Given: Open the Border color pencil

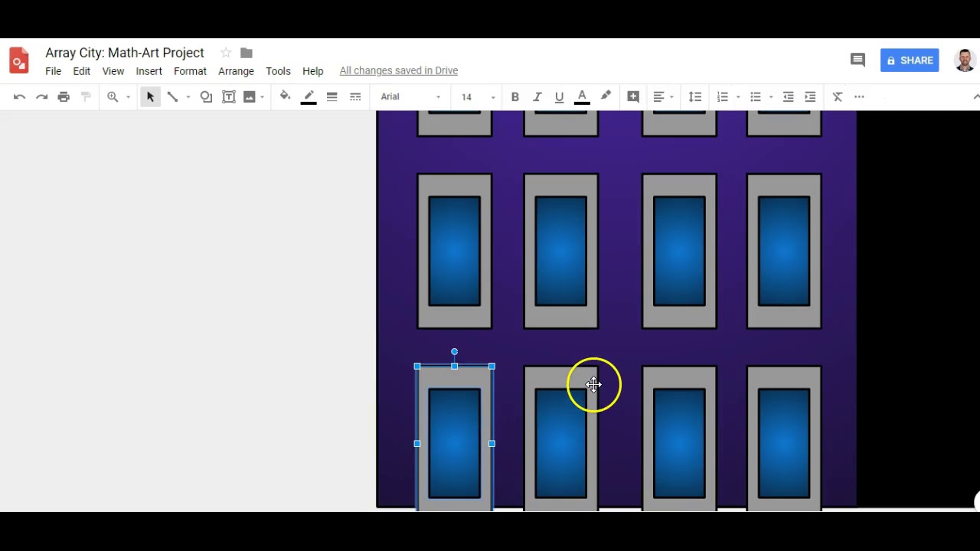Looking at the screenshot, I should click(309, 97).
